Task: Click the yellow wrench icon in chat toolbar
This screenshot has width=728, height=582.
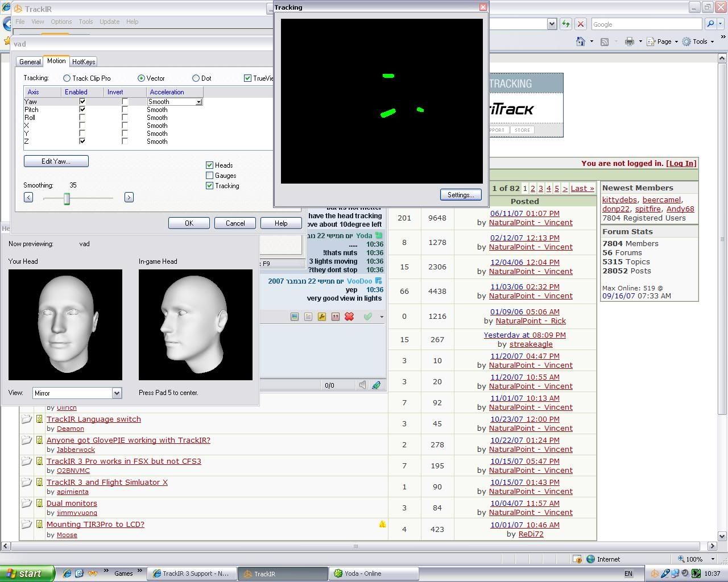Action: [x=322, y=317]
